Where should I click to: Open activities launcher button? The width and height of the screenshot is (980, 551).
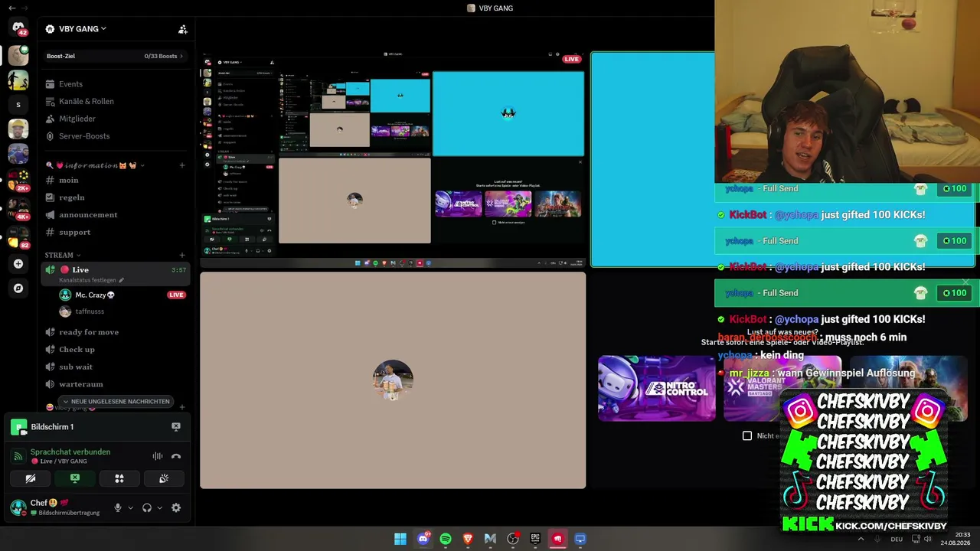(119, 478)
